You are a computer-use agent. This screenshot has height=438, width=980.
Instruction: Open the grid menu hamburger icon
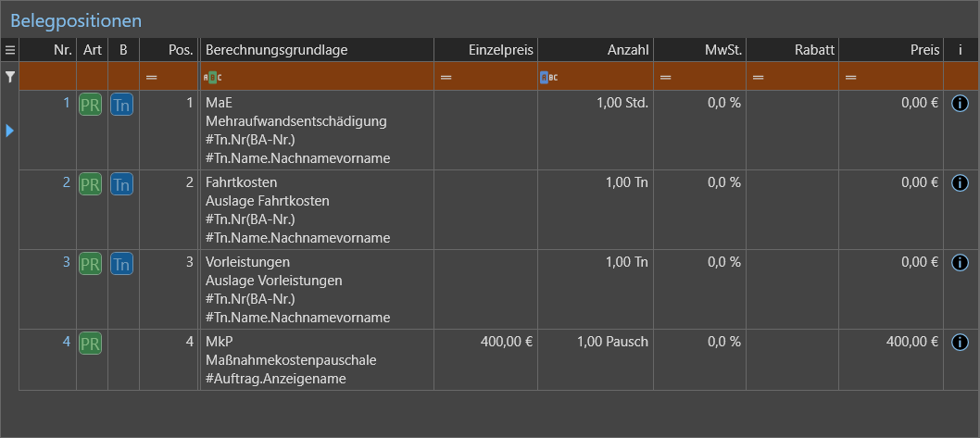9,50
